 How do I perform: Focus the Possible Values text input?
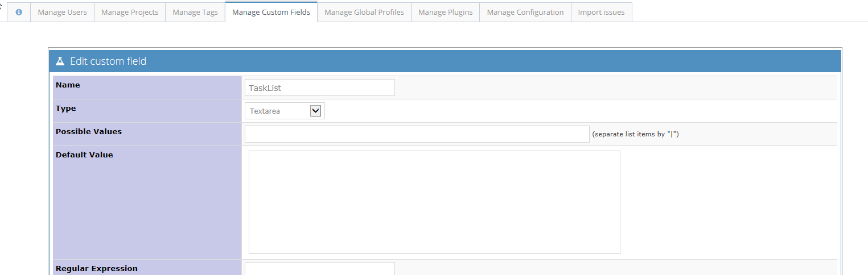(417, 134)
